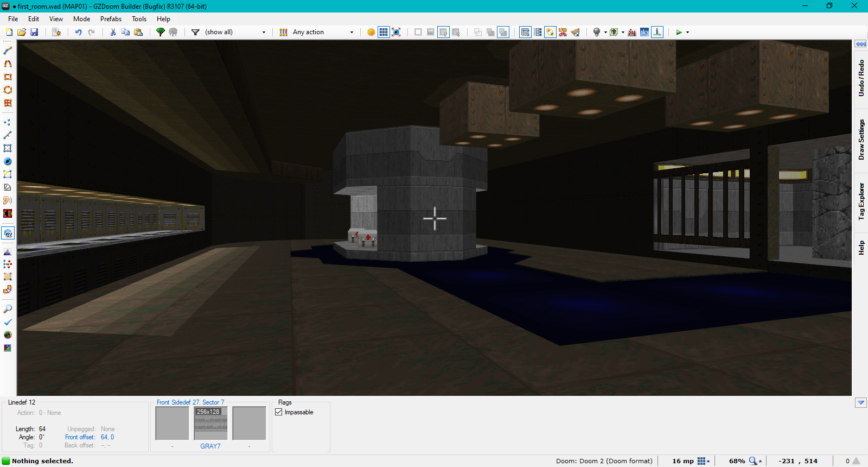This screenshot has height=467, width=868.
Task: Open the Tag Explorer side panel
Action: (x=861, y=201)
